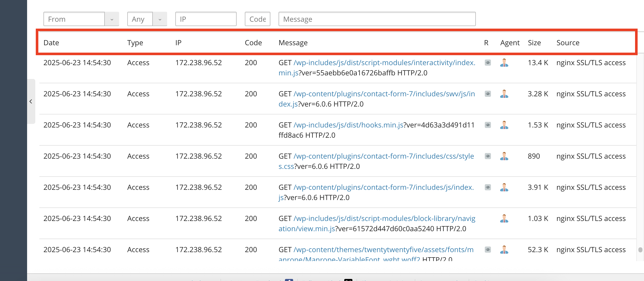Show user agent icon for css/styles.css row

pos(504,156)
